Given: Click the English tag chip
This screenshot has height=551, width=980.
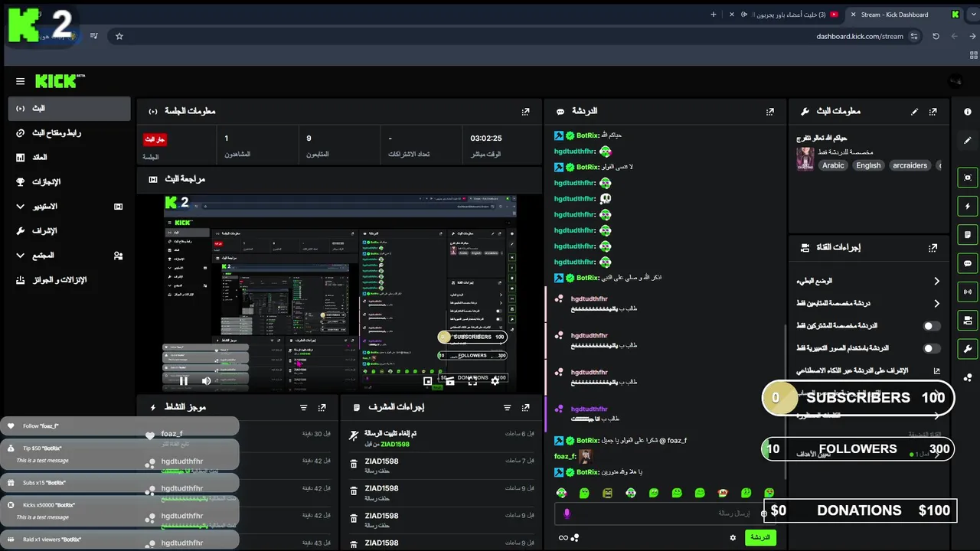Looking at the screenshot, I should pos(868,165).
